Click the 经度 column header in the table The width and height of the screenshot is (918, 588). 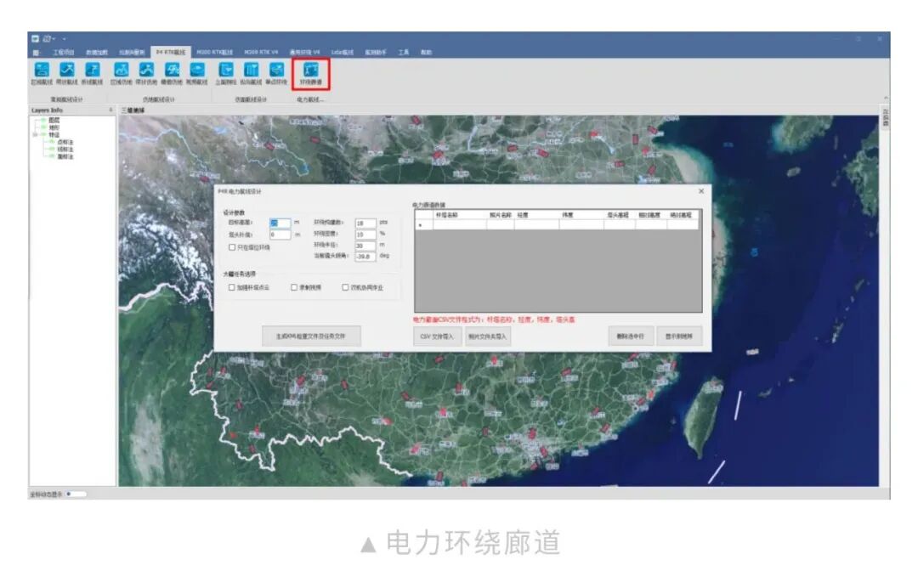(x=536, y=215)
